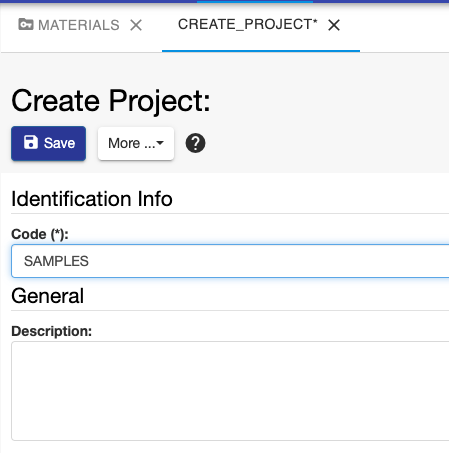Click the SAMPLES text in Code box
The height and width of the screenshot is (453, 449).
(56, 261)
